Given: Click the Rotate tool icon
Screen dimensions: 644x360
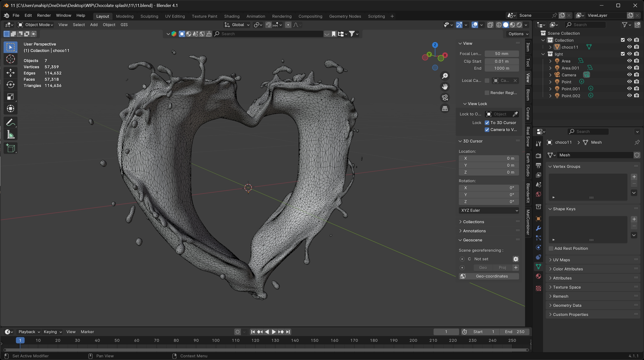Looking at the screenshot, I should 10,85.
